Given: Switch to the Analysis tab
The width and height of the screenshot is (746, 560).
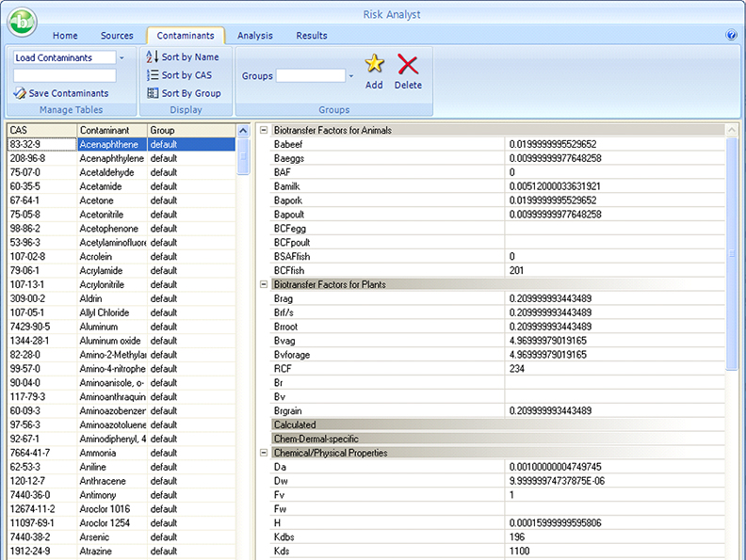Looking at the screenshot, I should pos(255,36).
